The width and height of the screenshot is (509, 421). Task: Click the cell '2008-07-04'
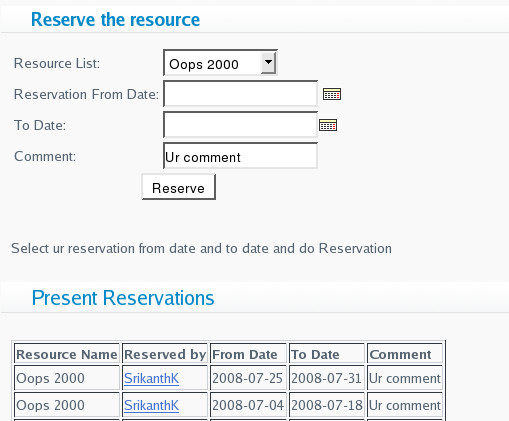pyautogui.click(x=248, y=405)
